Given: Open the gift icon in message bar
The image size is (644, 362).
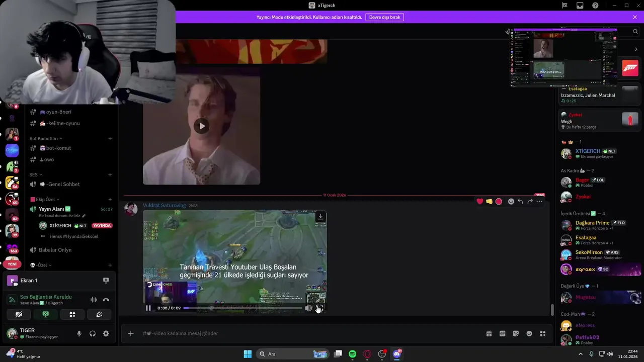Looking at the screenshot, I should (489, 333).
